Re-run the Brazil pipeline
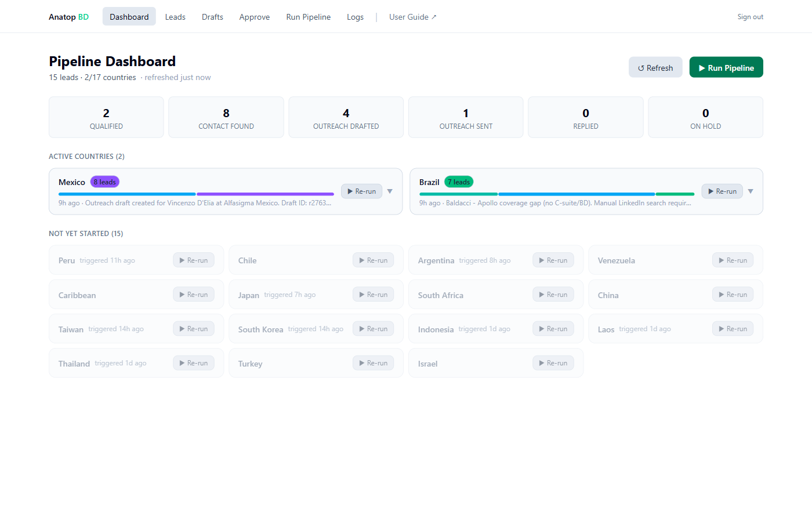 tap(722, 191)
